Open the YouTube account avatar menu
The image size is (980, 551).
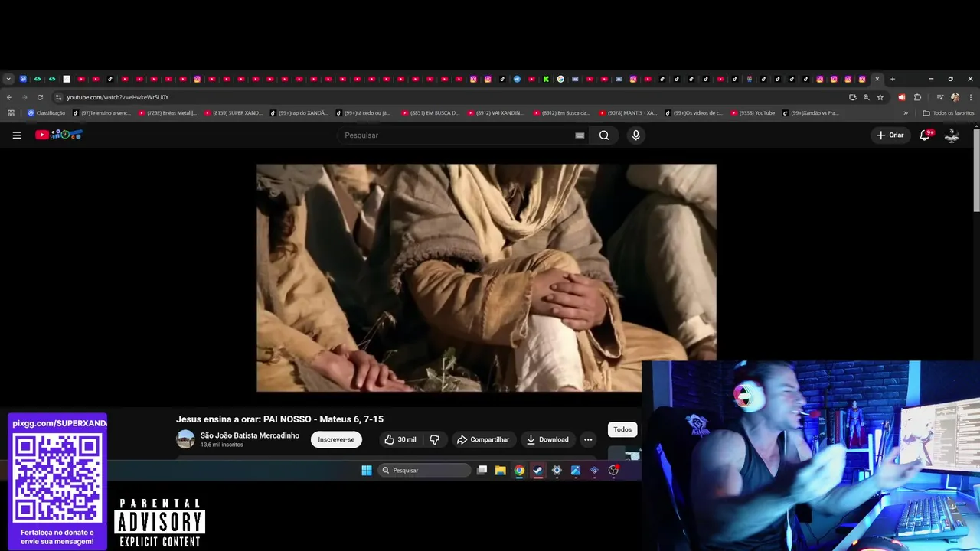[952, 135]
